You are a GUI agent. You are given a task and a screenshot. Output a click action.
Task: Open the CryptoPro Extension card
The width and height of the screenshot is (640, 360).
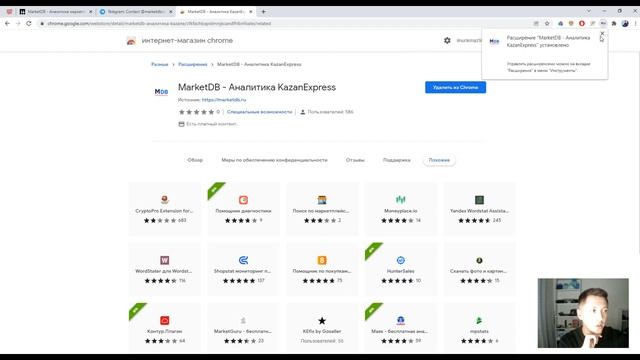(x=165, y=209)
